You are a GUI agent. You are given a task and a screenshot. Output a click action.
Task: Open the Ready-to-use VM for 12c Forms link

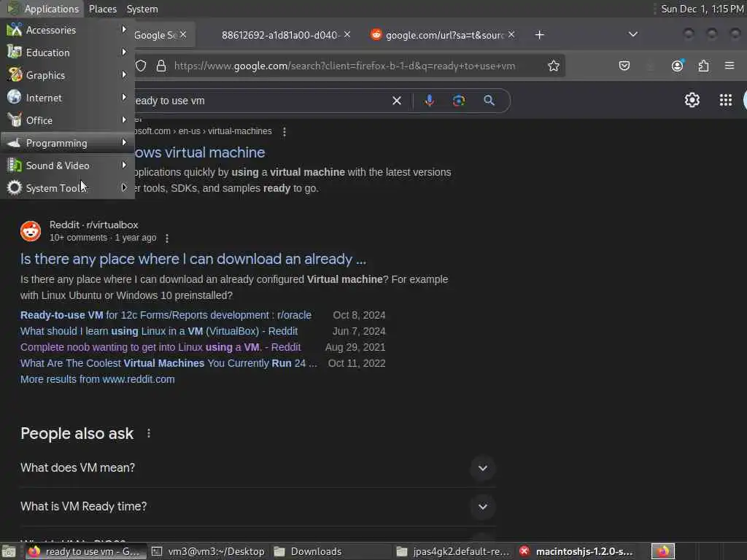[x=166, y=315]
